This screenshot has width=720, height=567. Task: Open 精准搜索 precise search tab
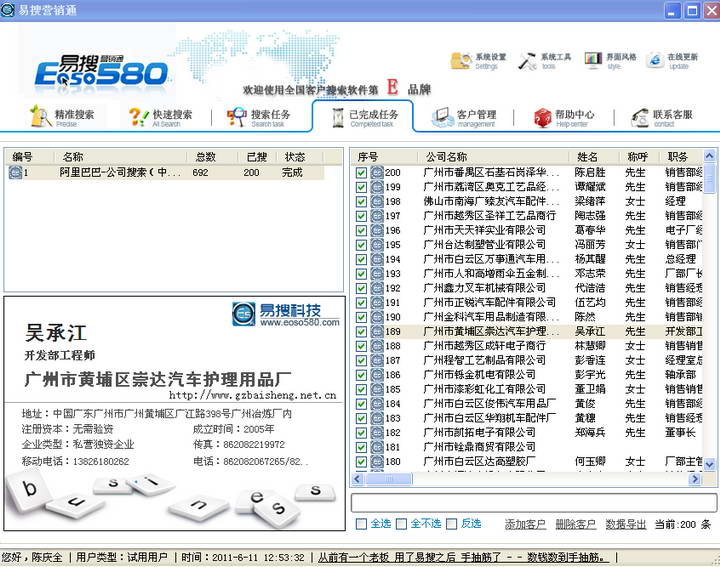(x=62, y=117)
